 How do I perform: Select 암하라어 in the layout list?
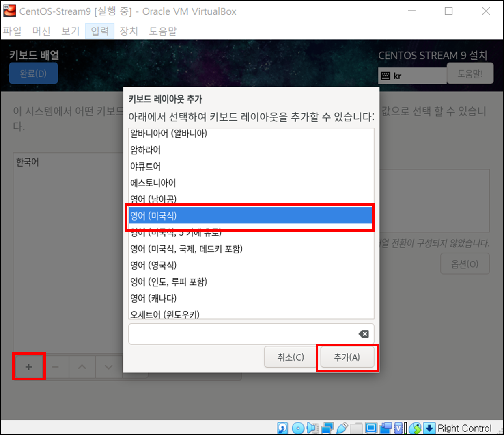251,150
